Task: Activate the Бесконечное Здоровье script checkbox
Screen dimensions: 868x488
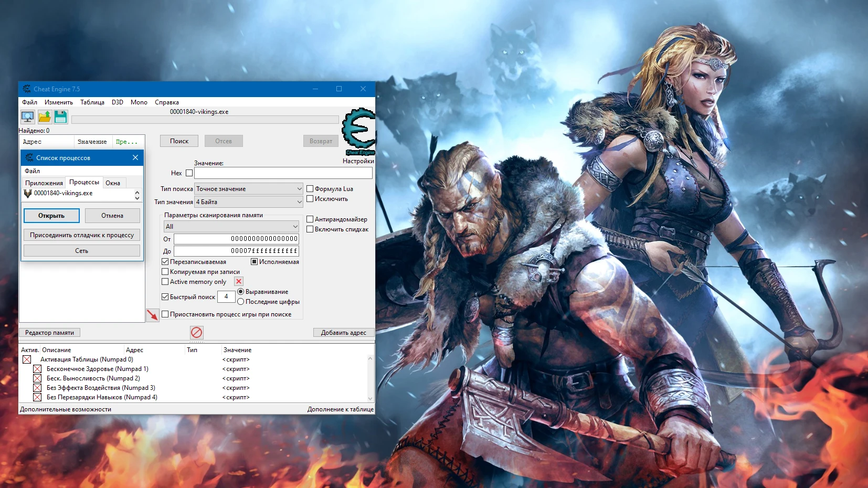Action: tap(37, 369)
